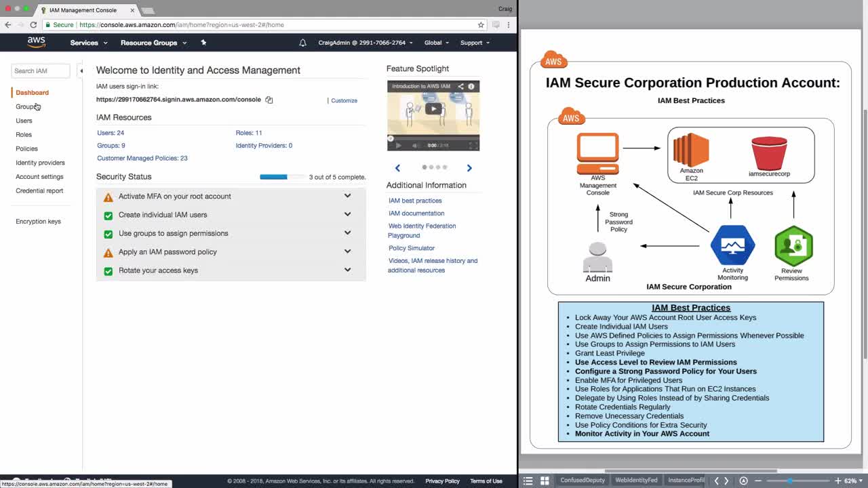Open the Global region dropdown
868x488 pixels.
point(437,43)
